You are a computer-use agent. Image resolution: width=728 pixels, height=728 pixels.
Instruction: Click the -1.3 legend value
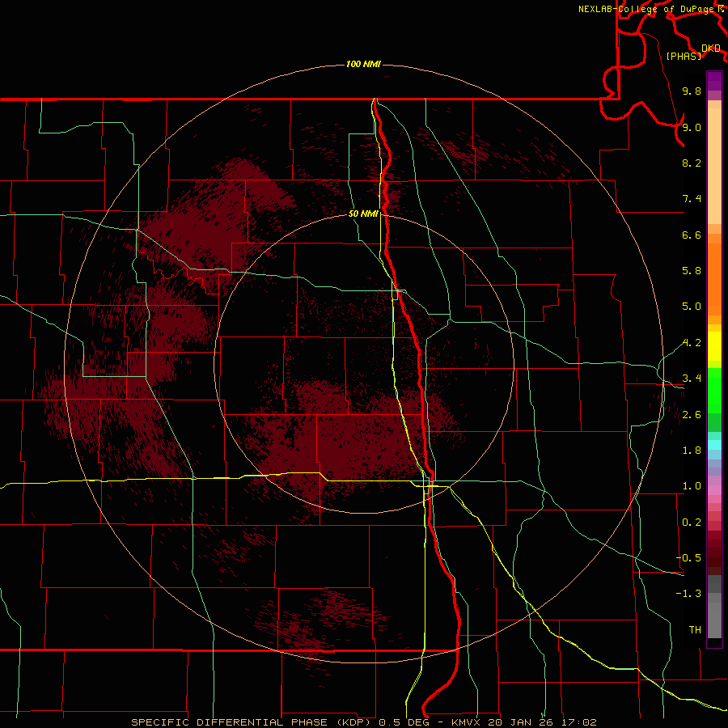[688, 594]
